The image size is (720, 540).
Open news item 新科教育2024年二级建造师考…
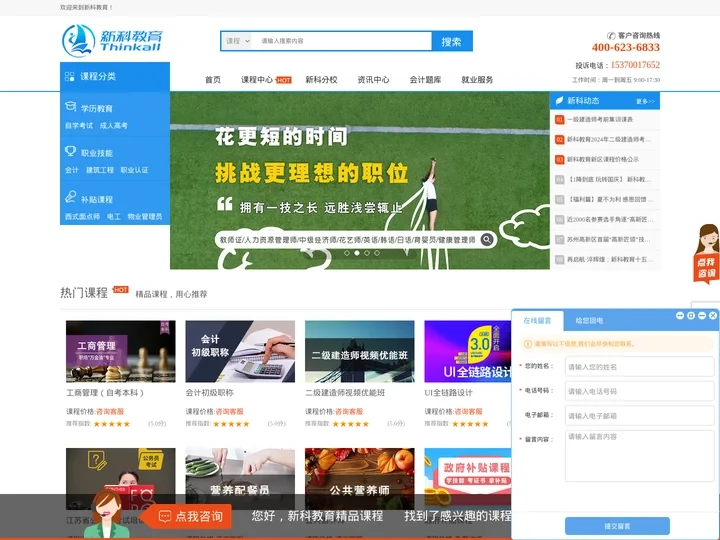coord(609,139)
